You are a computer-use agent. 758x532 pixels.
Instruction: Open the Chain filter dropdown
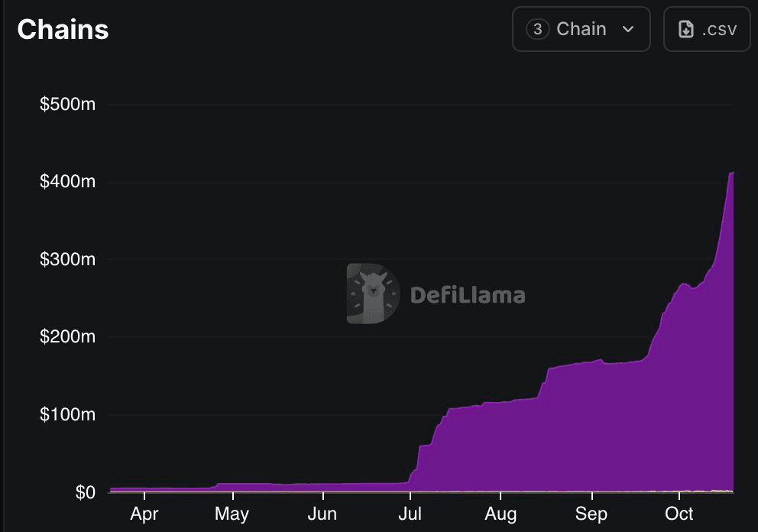click(581, 30)
